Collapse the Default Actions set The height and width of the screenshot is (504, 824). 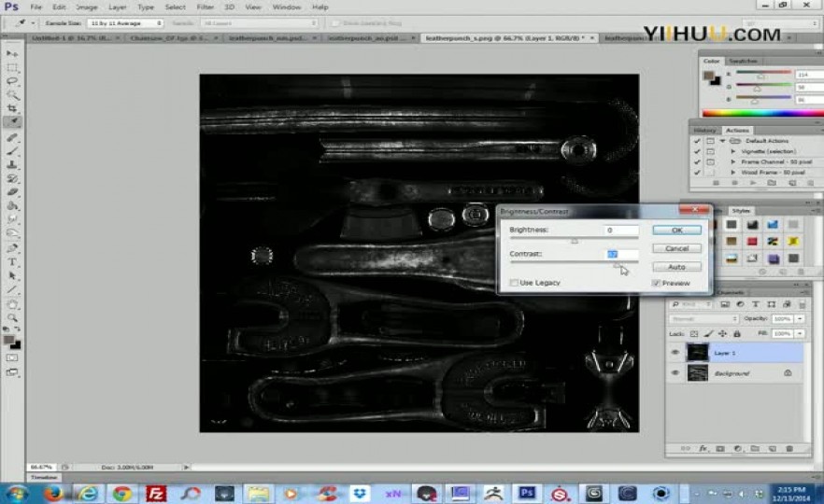(x=722, y=141)
